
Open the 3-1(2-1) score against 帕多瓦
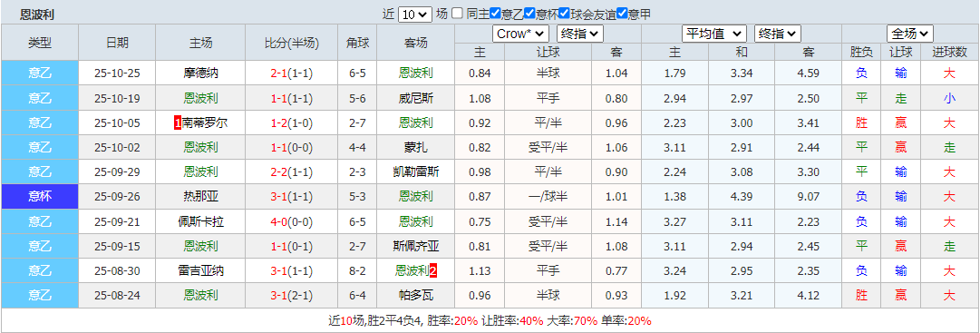pos(291,296)
